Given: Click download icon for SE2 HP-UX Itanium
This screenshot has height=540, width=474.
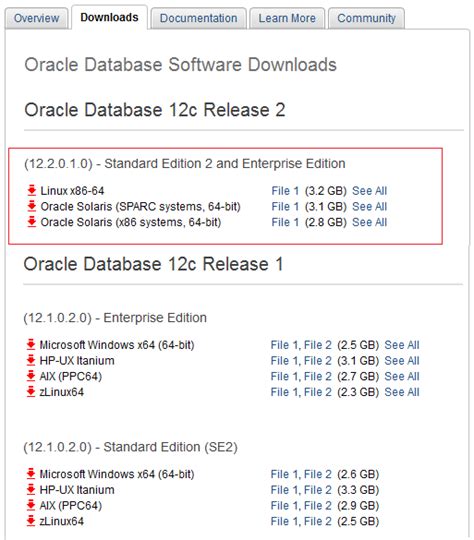Looking at the screenshot, I should pos(31,489).
